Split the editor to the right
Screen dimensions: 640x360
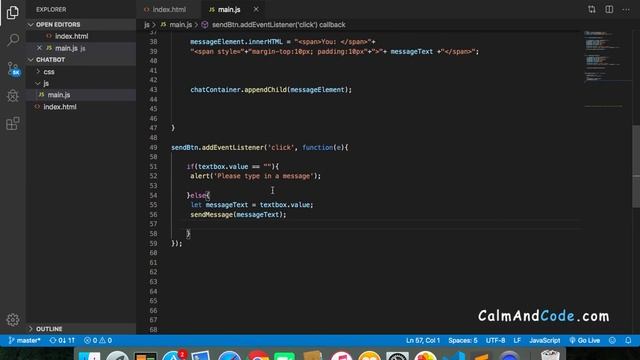point(609,9)
